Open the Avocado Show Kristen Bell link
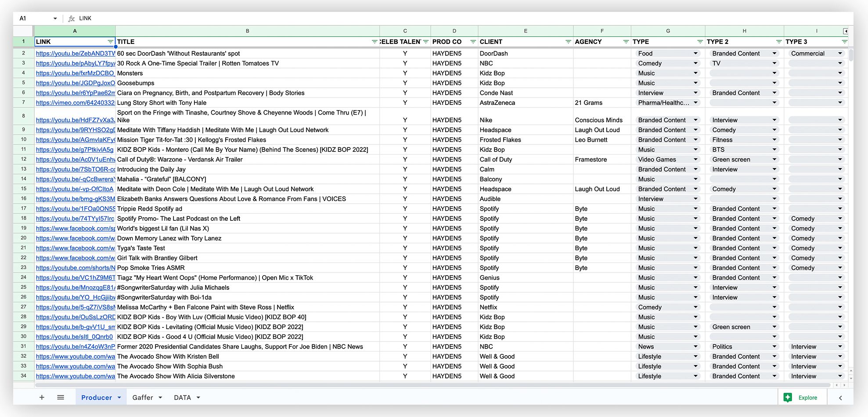 click(76, 357)
